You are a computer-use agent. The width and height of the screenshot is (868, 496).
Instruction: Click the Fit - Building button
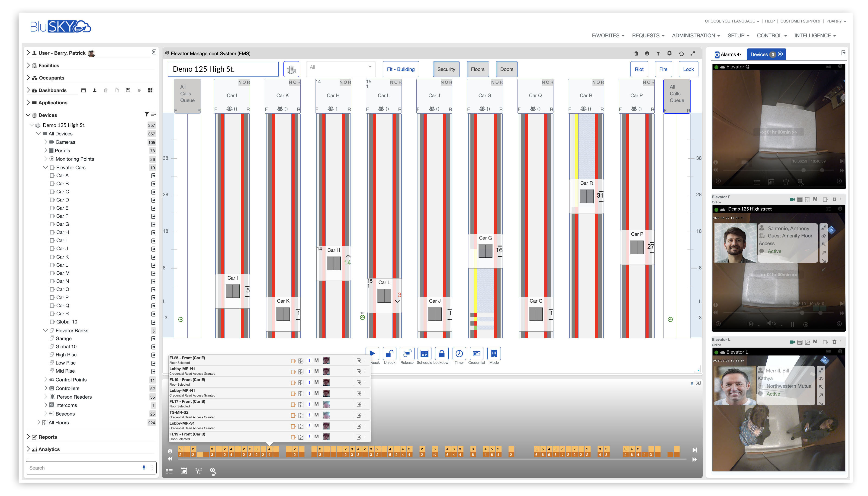pyautogui.click(x=401, y=69)
